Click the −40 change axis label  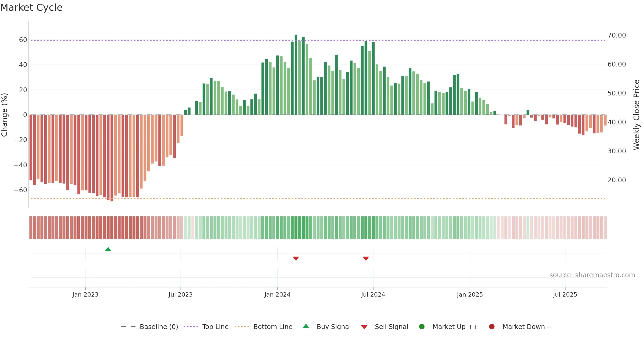click(x=21, y=165)
